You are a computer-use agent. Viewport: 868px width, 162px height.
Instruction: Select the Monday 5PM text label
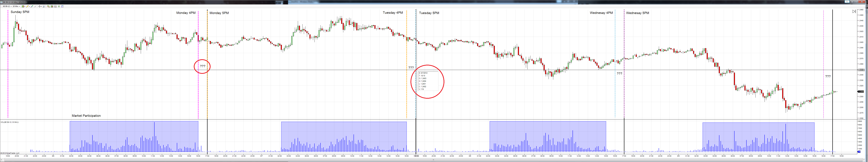click(219, 13)
